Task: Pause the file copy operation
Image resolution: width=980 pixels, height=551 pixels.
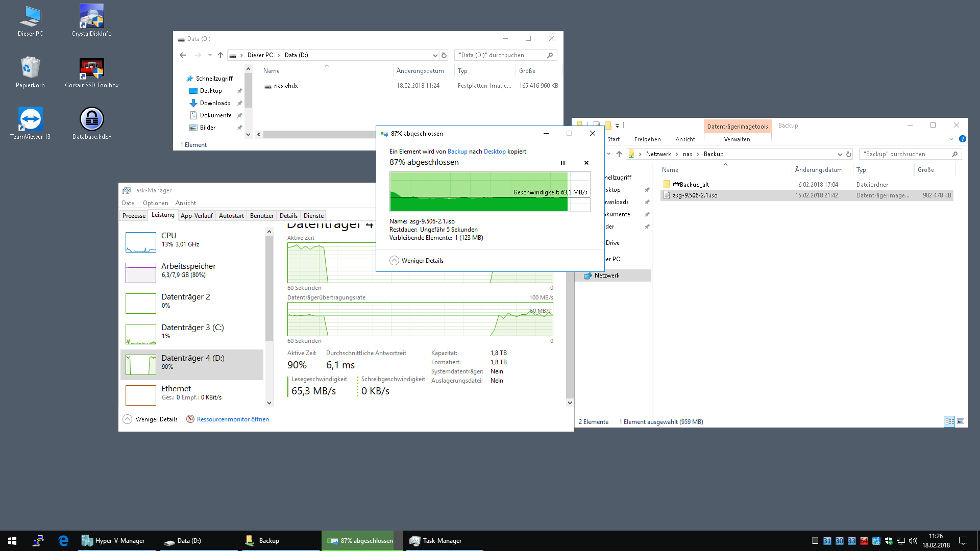Action: tap(562, 163)
